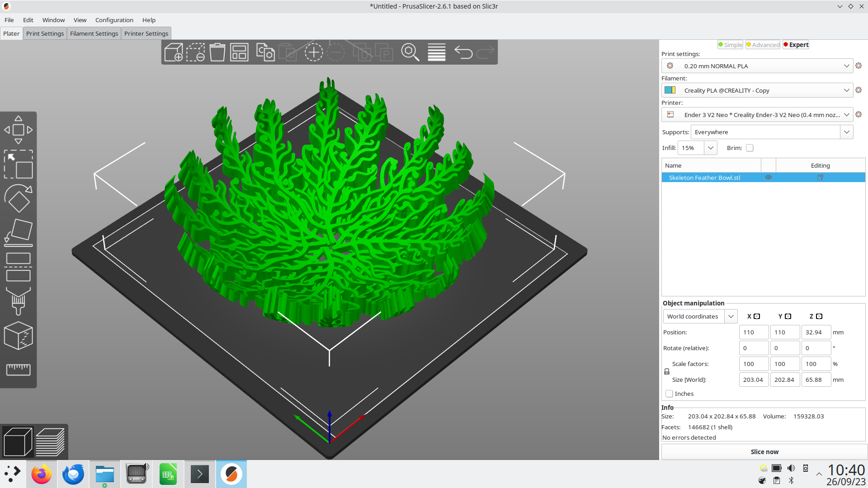Open the Infill percentage dropdown
Image resolution: width=868 pixels, height=488 pixels.
tap(710, 148)
